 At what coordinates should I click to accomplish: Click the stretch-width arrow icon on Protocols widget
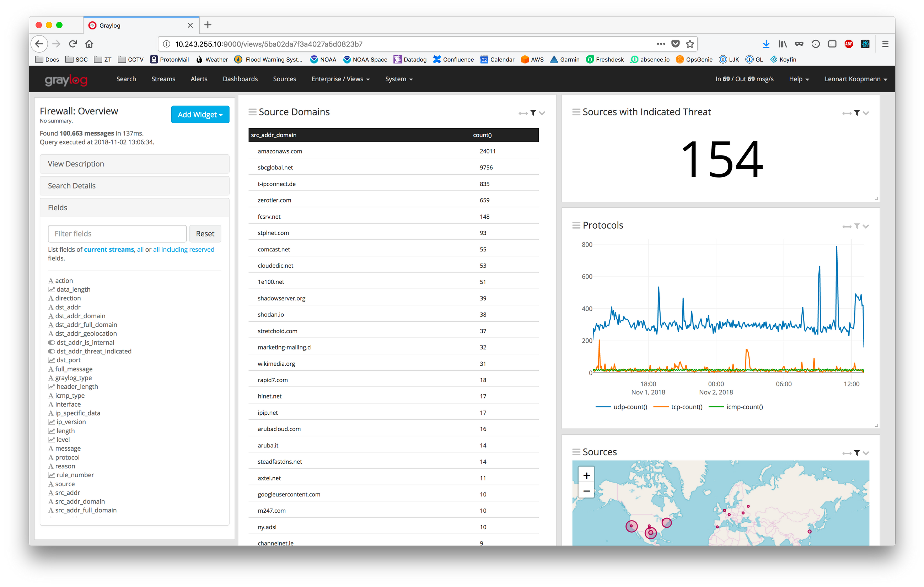point(847,227)
